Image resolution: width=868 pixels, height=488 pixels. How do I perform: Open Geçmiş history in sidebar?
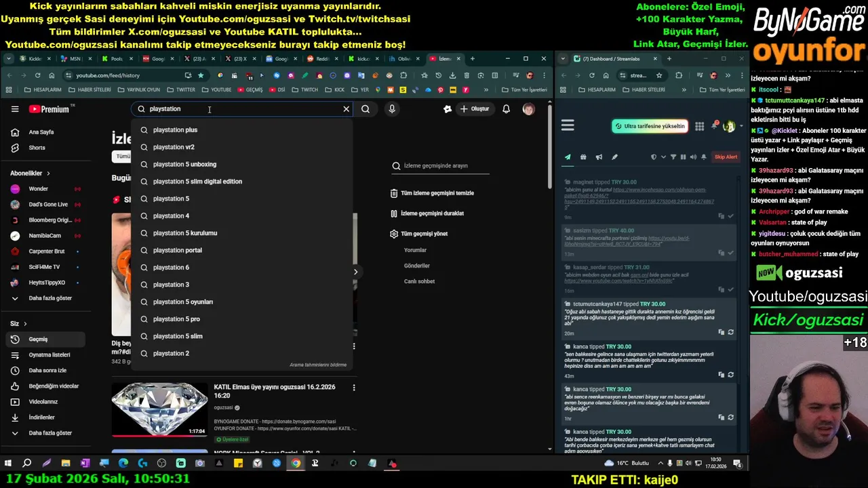coord(46,340)
